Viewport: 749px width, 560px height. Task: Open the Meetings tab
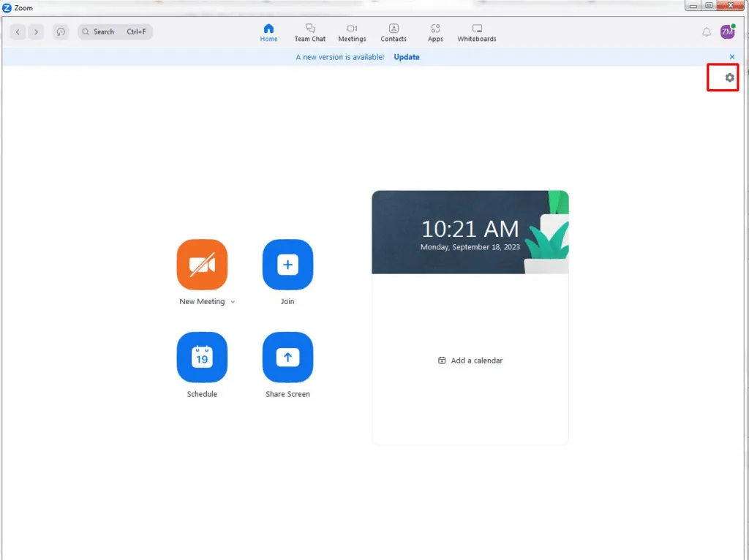coord(352,31)
